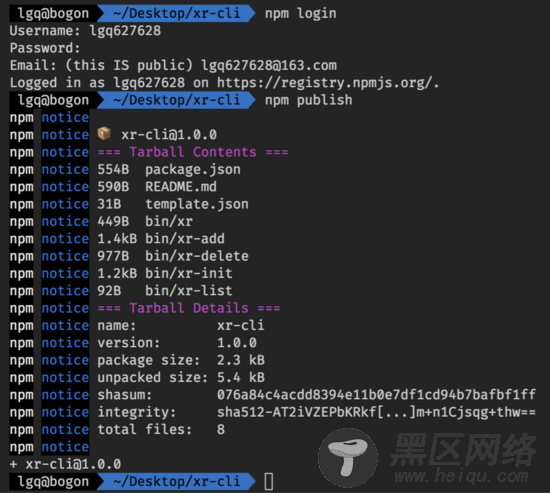This screenshot has height=493, width=550.
Task: Click the bottom prompt path ~/Desktop/xr-cli
Action: tap(176, 481)
